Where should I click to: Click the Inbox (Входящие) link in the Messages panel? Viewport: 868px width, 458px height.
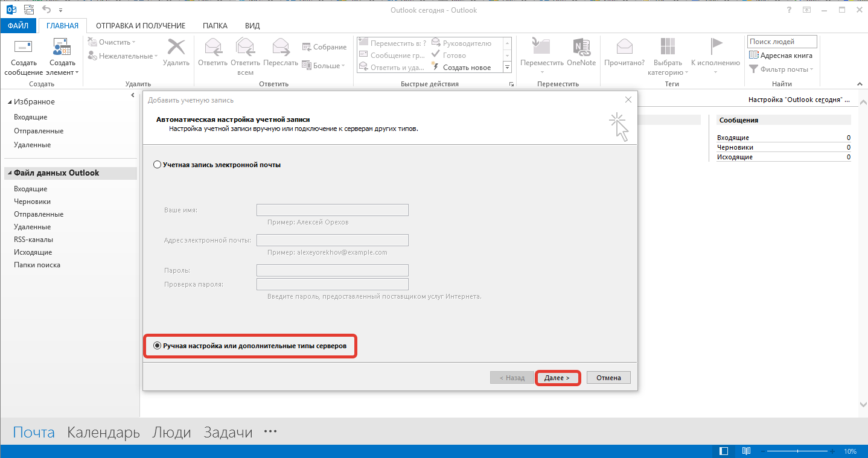(733, 138)
